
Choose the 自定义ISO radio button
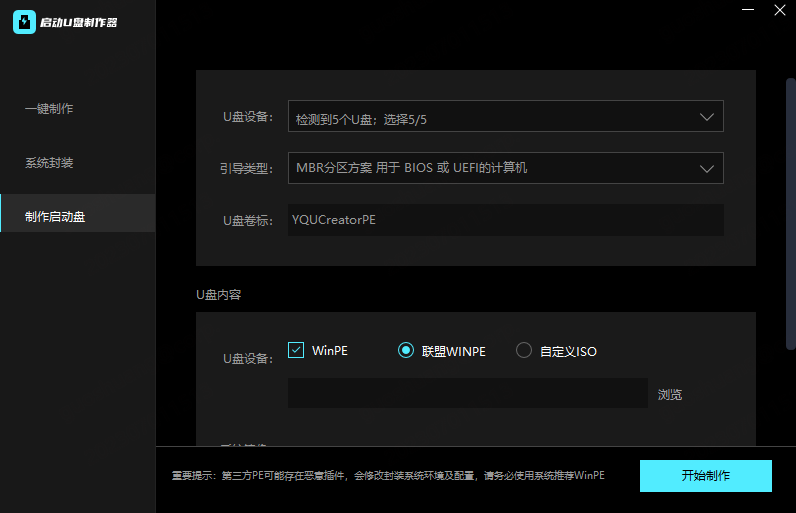[524, 350]
